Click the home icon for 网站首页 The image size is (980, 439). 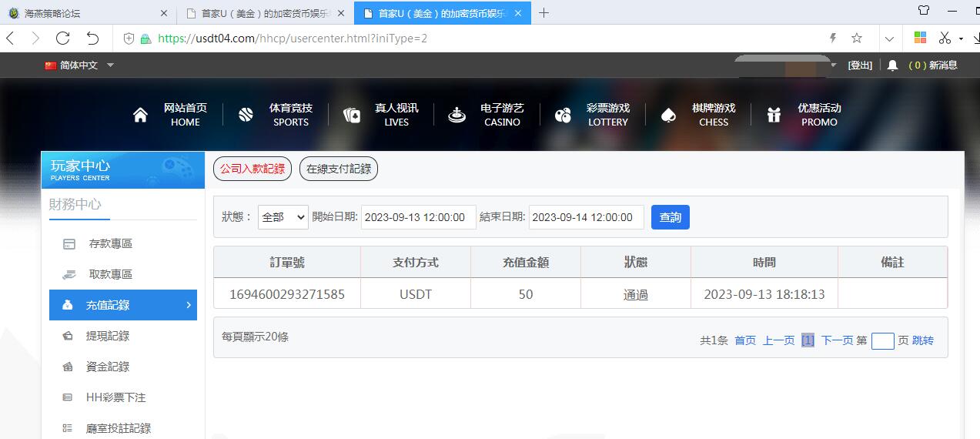140,115
